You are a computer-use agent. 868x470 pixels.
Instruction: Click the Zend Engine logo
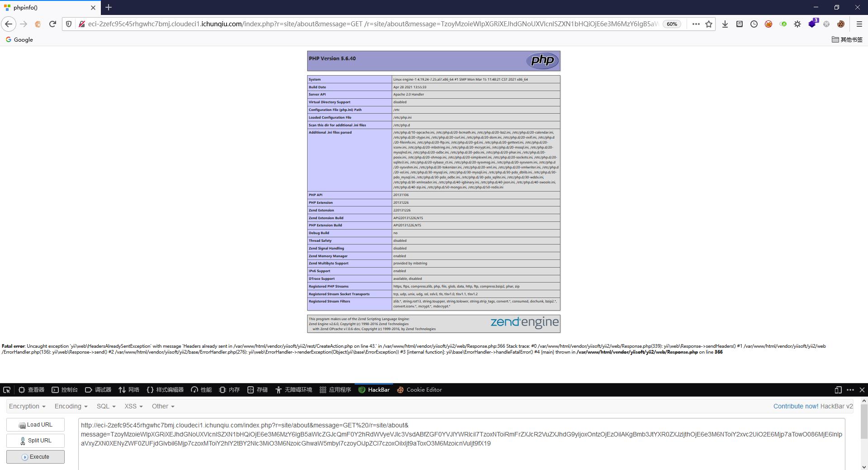(525, 322)
